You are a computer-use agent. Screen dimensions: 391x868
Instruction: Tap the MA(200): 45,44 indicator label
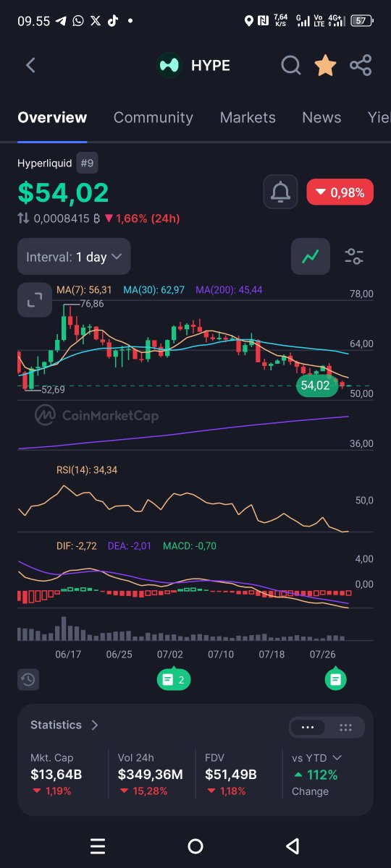tap(229, 289)
